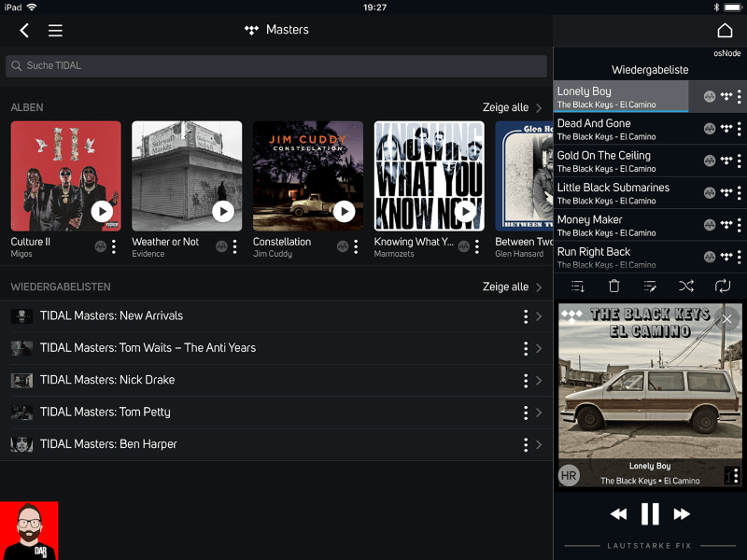Viewport: 747px width, 560px height.
Task: Click MQA badge next to Weather or Not
Action: coord(221,246)
